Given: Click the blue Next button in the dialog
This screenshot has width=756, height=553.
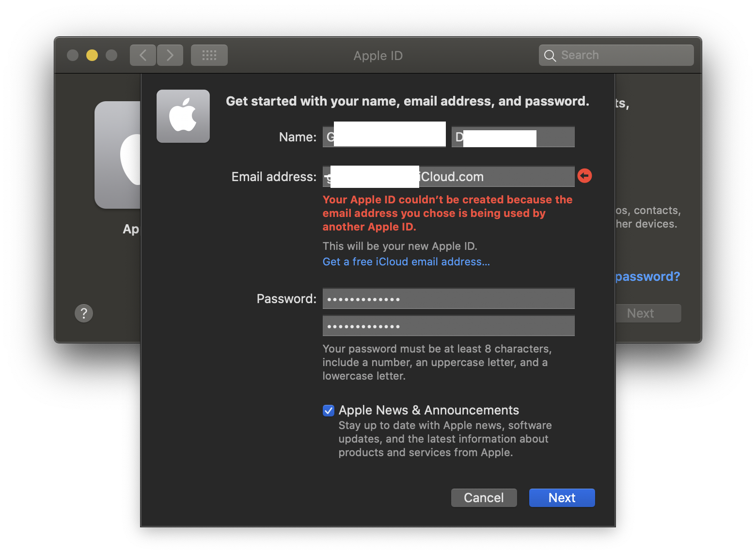Looking at the screenshot, I should (562, 498).
